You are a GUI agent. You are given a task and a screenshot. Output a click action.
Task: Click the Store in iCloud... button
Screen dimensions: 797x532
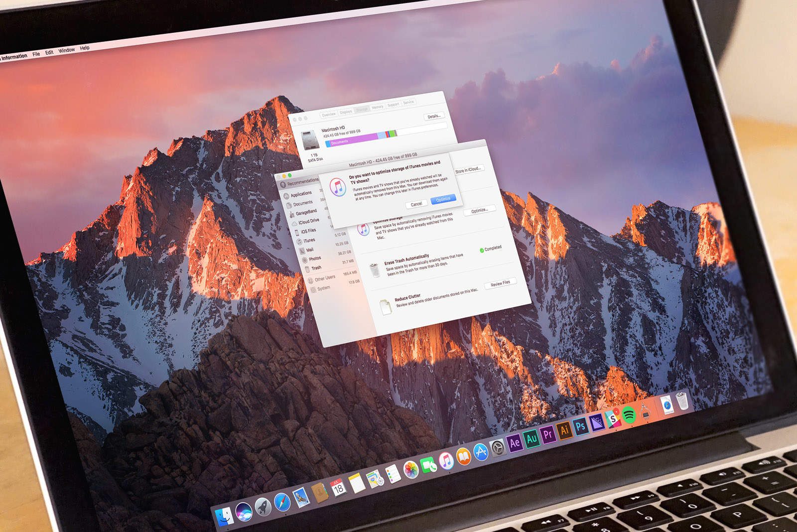(x=468, y=169)
